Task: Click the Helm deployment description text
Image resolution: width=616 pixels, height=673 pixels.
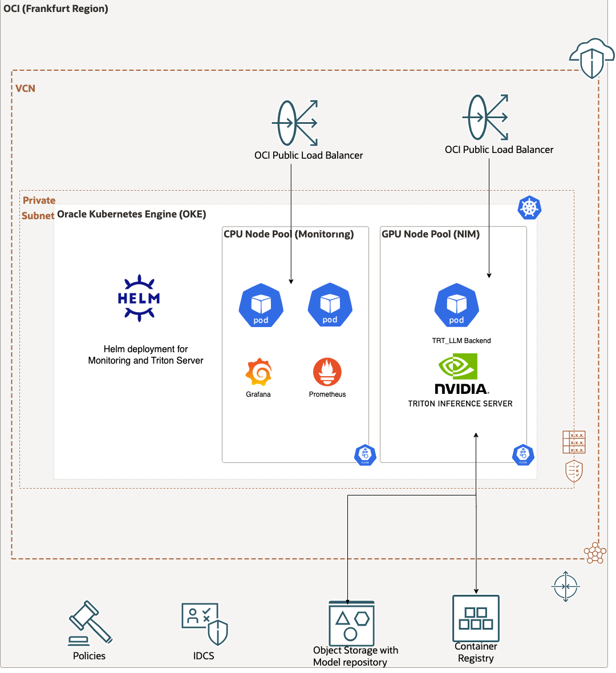Action: click(x=146, y=355)
